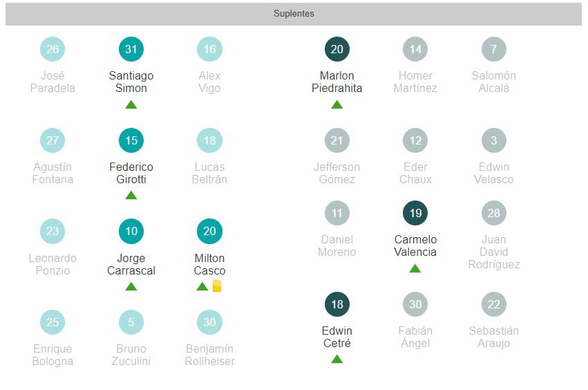Click the green arrow under Edwin Cetré

(336, 359)
